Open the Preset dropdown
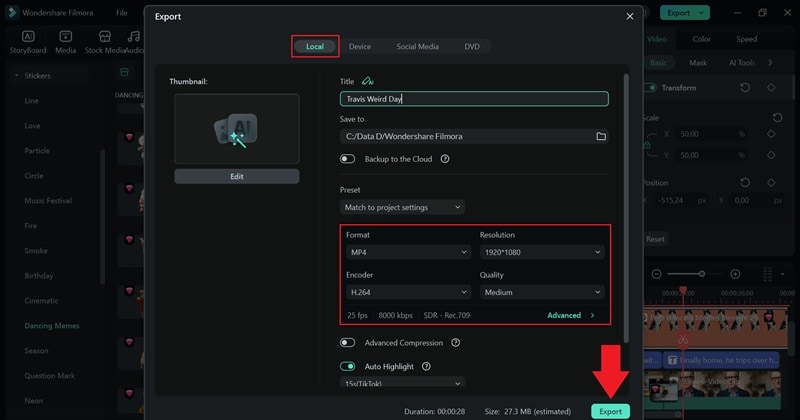Image resolution: width=800 pixels, height=420 pixels. pyautogui.click(x=402, y=207)
